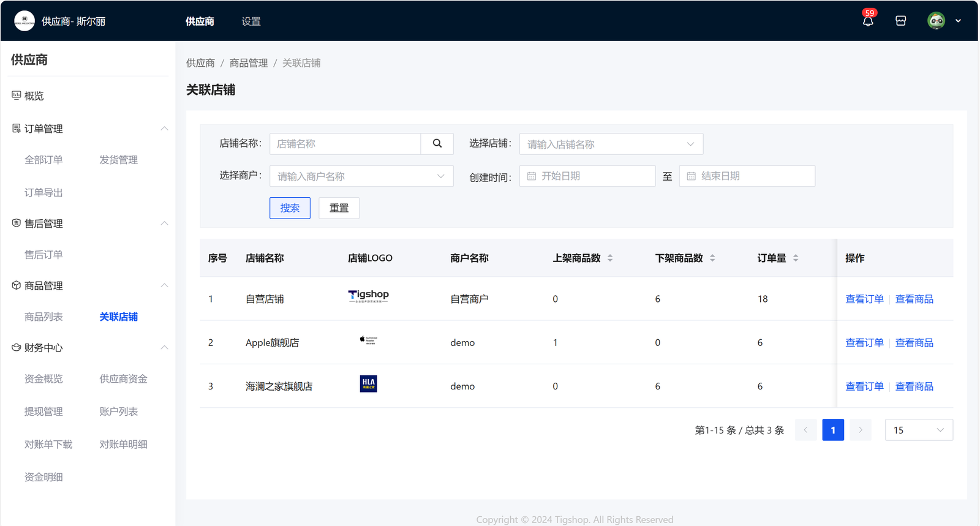980x526 pixels.
Task: Click the HLA store logo
Action: point(368,384)
